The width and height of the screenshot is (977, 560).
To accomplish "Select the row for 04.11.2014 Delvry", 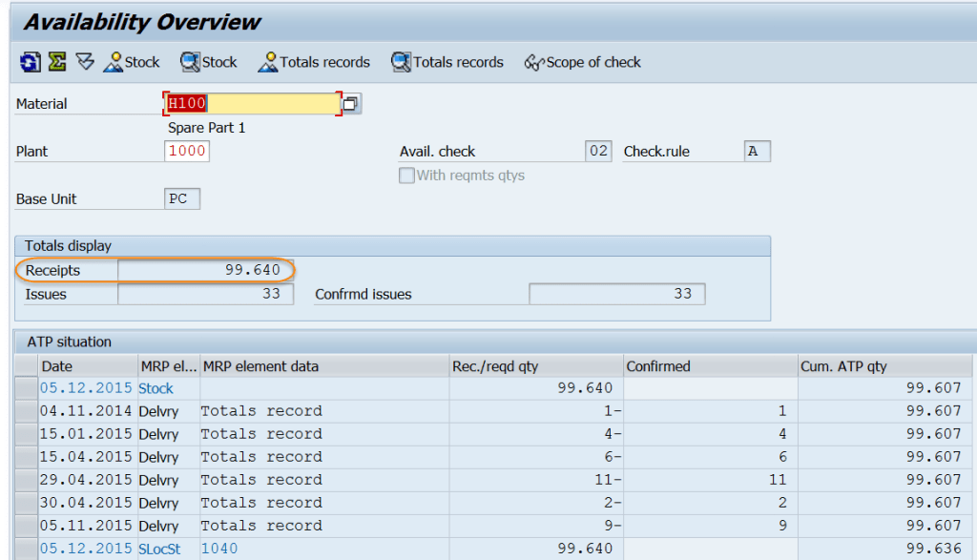I will click(26, 410).
